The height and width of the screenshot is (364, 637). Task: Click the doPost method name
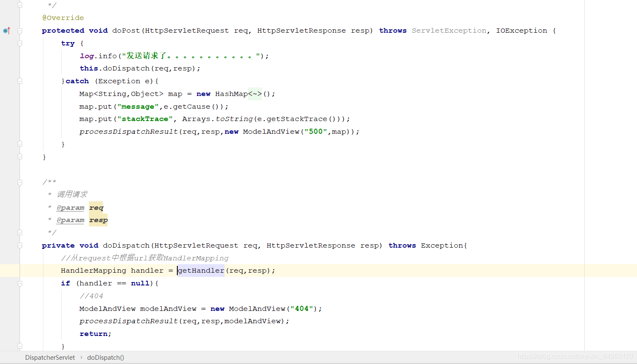(x=126, y=31)
